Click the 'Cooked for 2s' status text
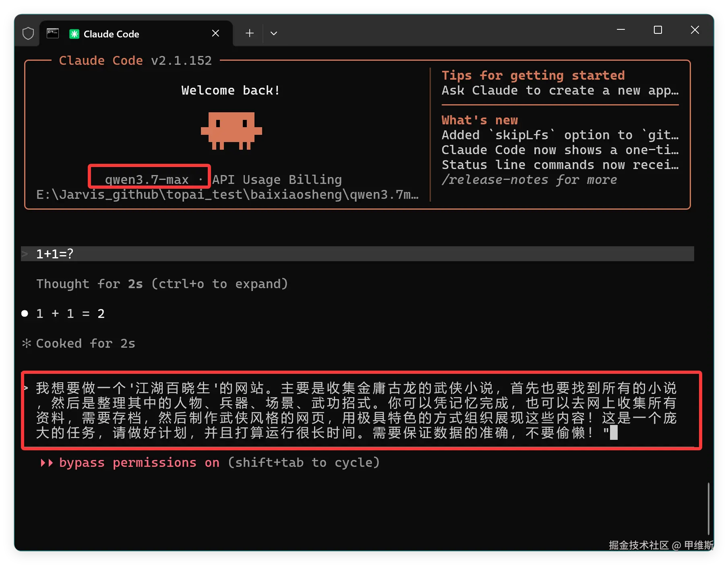The width and height of the screenshot is (728, 565). tap(86, 343)
